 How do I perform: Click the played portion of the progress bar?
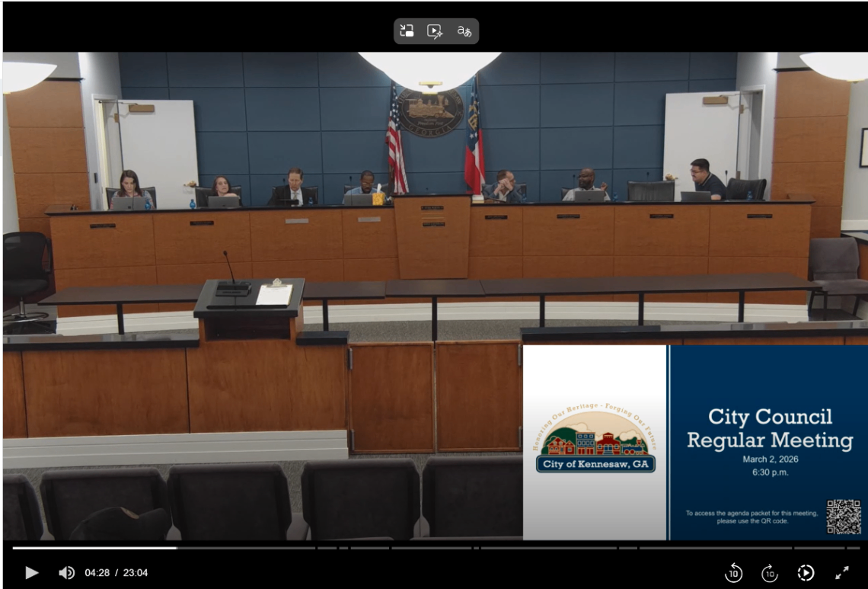[91, 548]
